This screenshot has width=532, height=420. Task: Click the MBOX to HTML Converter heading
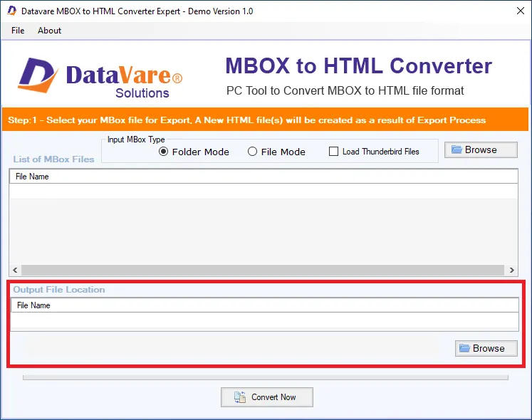(359, 65)
